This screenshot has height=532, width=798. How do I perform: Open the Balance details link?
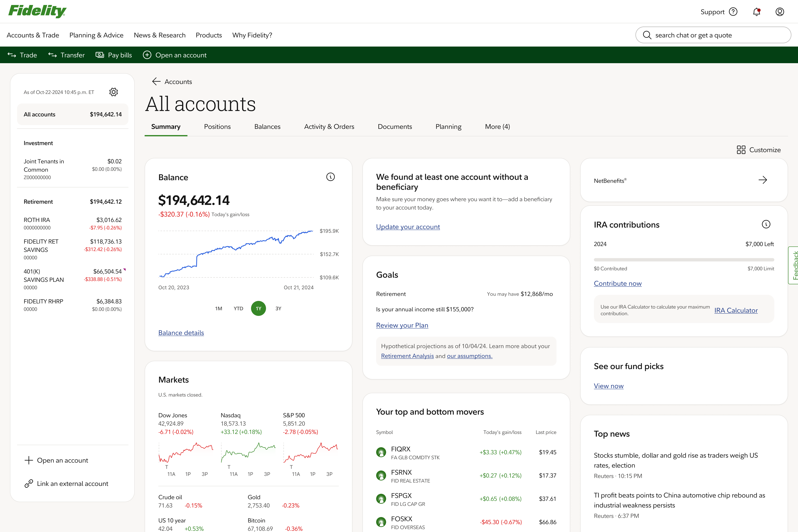[181, 333]
